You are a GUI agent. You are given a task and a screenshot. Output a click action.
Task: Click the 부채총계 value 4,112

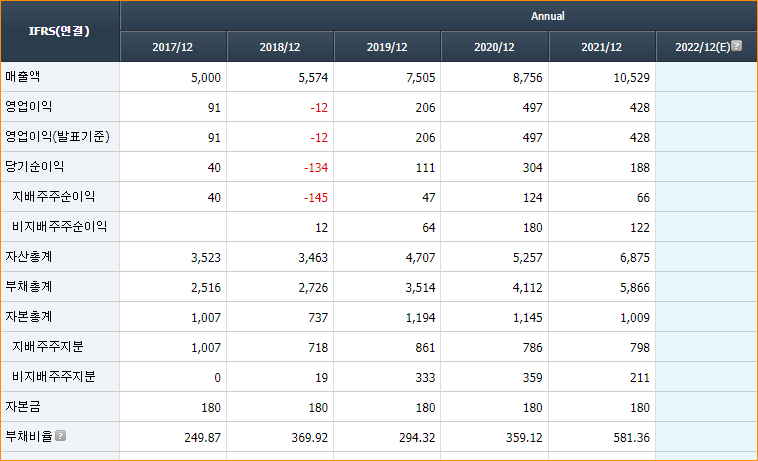(x=528, y=288)
